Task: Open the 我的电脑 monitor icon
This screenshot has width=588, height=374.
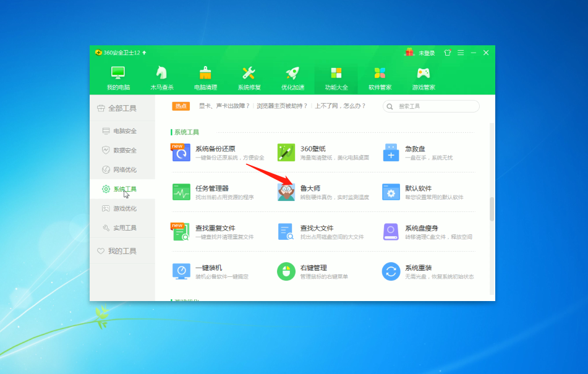Action: coord(118,73)
